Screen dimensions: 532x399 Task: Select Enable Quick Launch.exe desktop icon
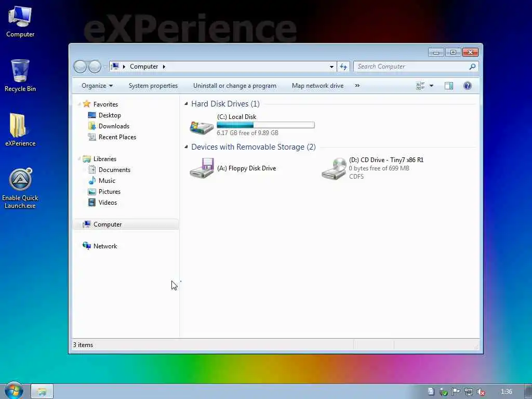[20, 188]
